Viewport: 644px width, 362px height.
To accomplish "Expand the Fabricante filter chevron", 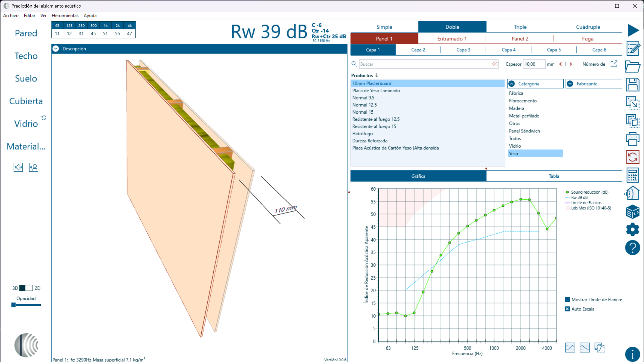I will click(570, 84).
